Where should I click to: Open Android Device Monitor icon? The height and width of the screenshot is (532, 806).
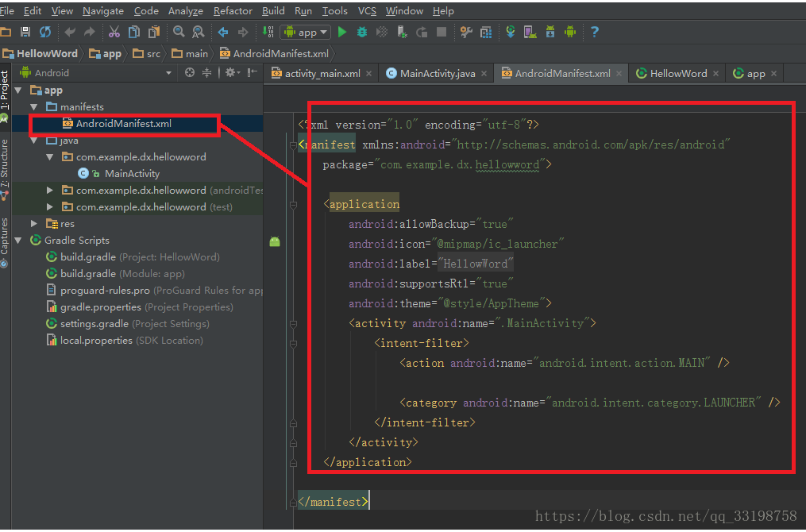click(x=570, y=32)
